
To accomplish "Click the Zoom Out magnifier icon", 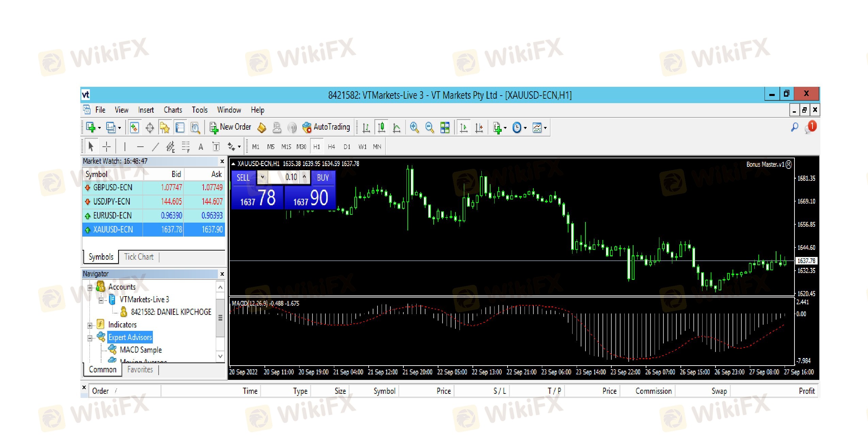I will 430,128.
